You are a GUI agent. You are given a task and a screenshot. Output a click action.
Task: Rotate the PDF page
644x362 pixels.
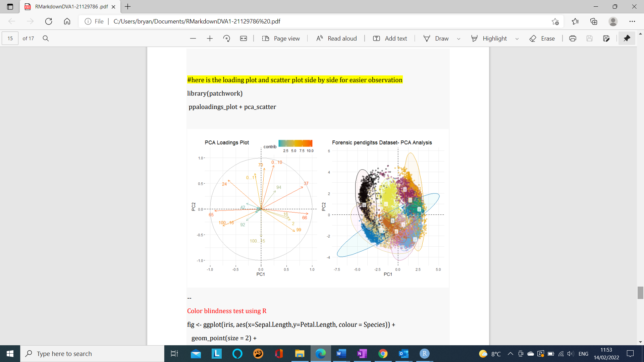(227, 39)
